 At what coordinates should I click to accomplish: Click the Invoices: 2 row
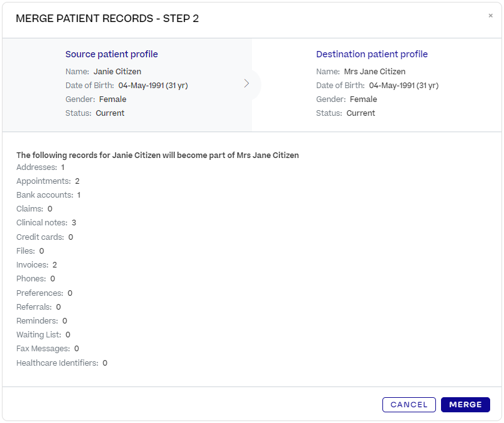point(37,264)
